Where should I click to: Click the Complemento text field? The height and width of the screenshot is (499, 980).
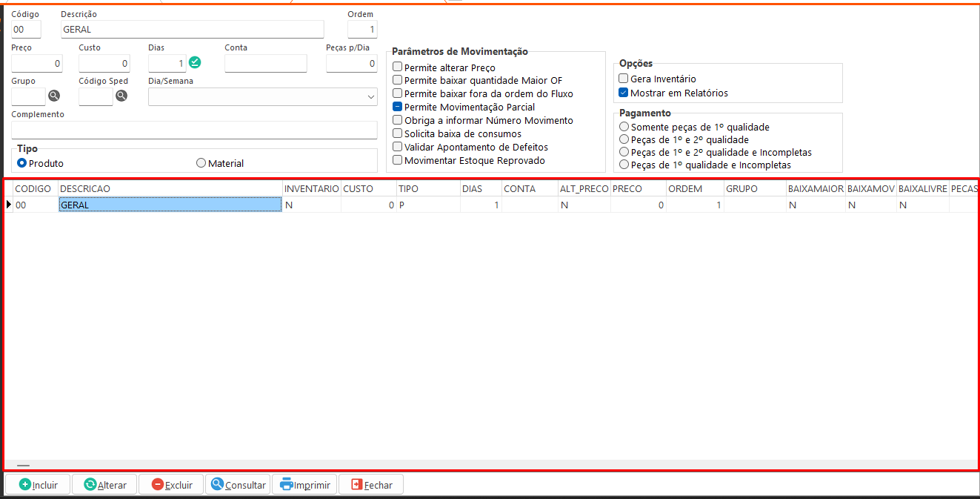coord(194,130)
